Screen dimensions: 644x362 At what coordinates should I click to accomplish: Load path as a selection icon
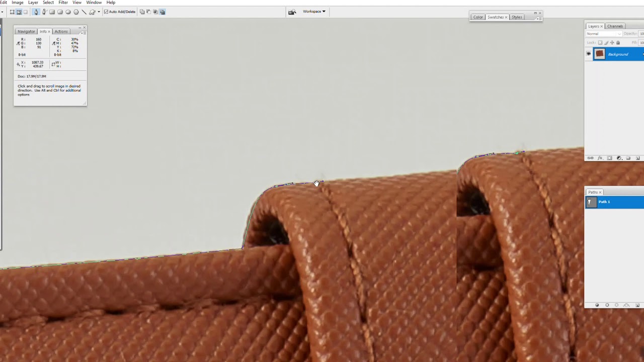coord(616,305)
